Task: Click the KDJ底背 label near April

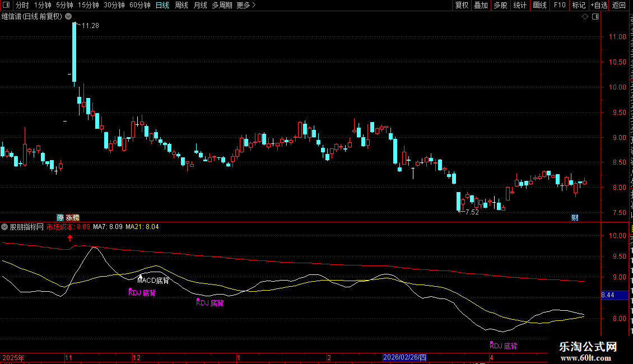Action: [x=504, y=346]
